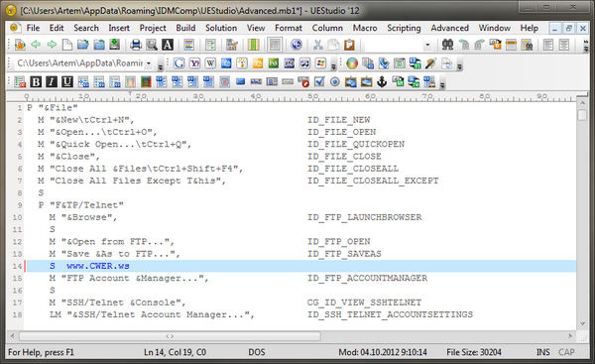Click the green forward arrow toolbar icon

pyautogui.click(x=52, y=45)
